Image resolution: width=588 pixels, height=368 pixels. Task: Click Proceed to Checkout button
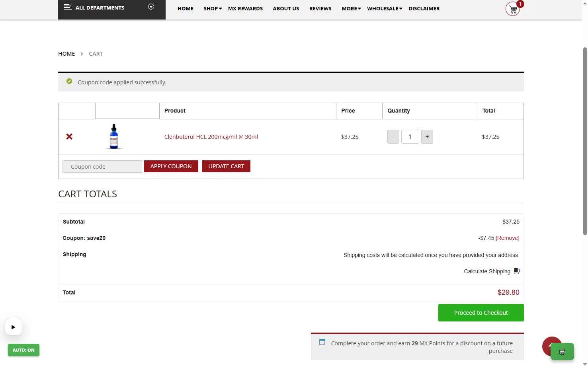pos(481,313)
